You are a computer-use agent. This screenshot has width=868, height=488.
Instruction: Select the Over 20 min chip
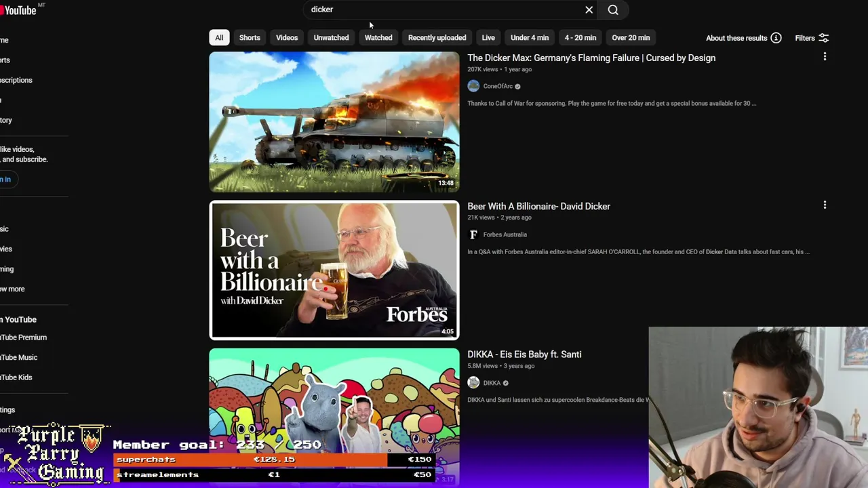click(x=631, y=38)
